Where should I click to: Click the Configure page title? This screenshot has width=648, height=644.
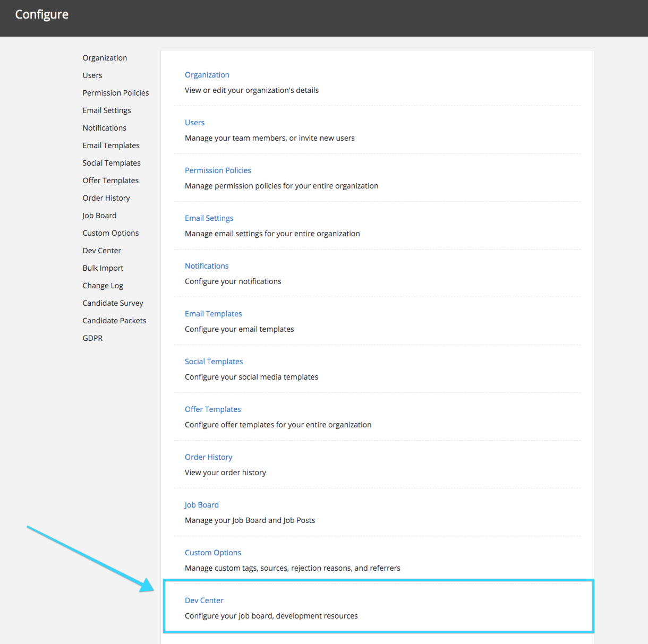[x=42, y=15]
